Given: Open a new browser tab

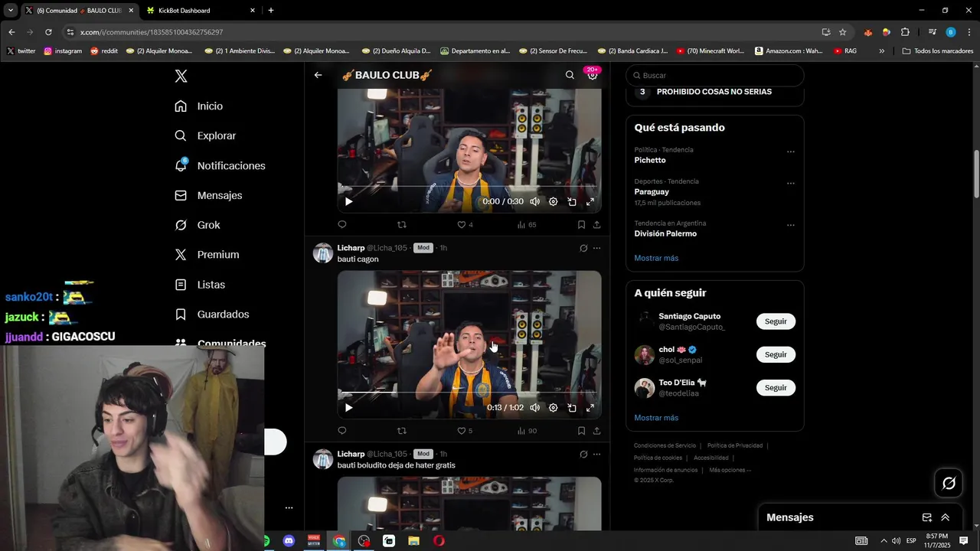Looking at the screenshot, I should 271,10.
